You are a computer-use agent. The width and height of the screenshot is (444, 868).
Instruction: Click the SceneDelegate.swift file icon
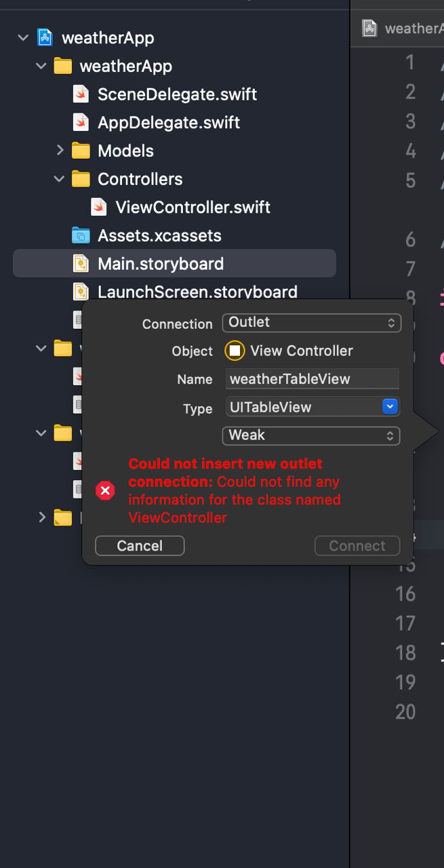click(x=81, y=94)
